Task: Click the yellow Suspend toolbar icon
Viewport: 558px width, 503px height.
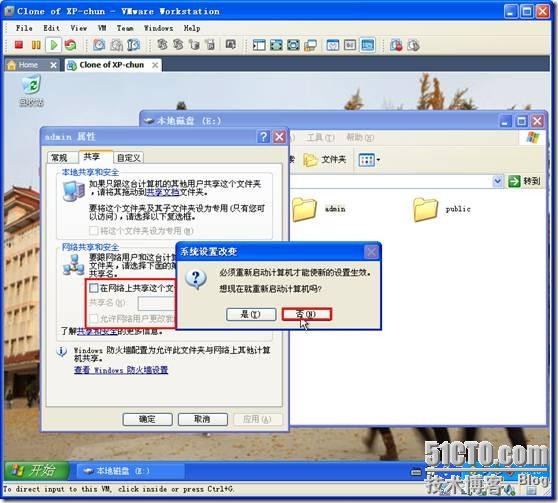Action: click(x=36, y=45)
